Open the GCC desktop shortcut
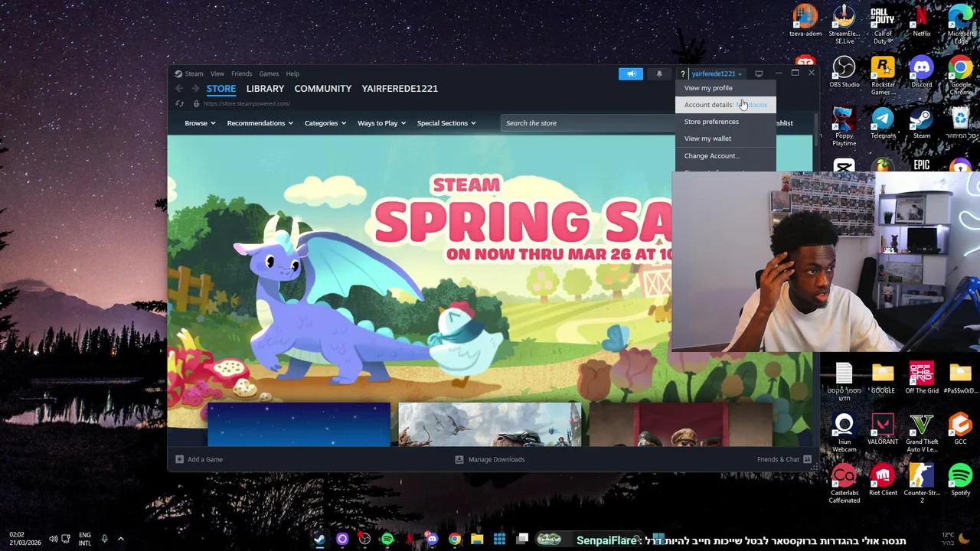The image size is (980, 551). pyautogui.click(x=960, y=430)
